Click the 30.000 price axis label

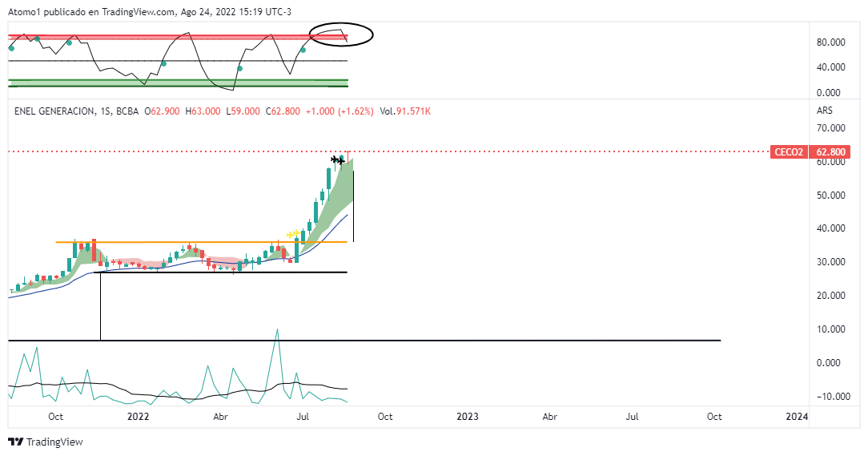pos(831,261)
